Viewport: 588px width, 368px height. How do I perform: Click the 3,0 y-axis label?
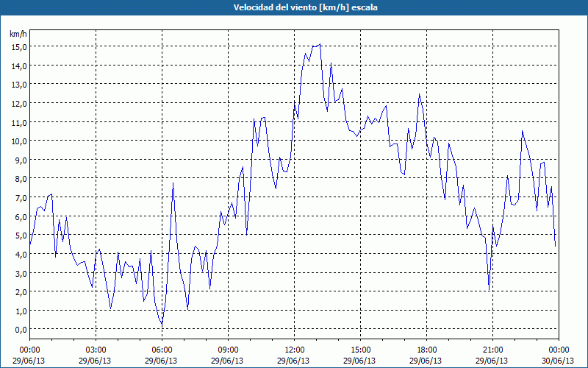[x=21, y=273]
